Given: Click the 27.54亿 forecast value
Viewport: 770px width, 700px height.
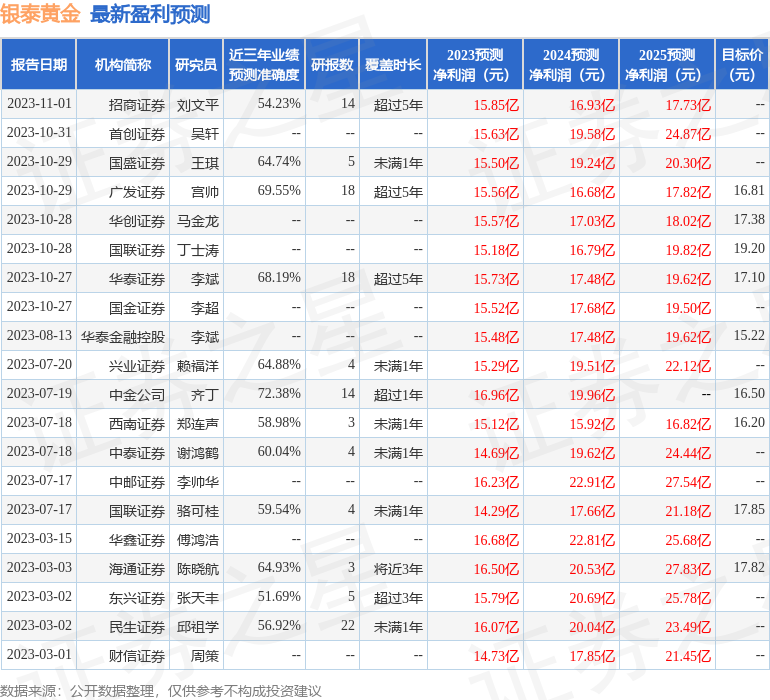Looking at the screenshot, I should [688, 482].
